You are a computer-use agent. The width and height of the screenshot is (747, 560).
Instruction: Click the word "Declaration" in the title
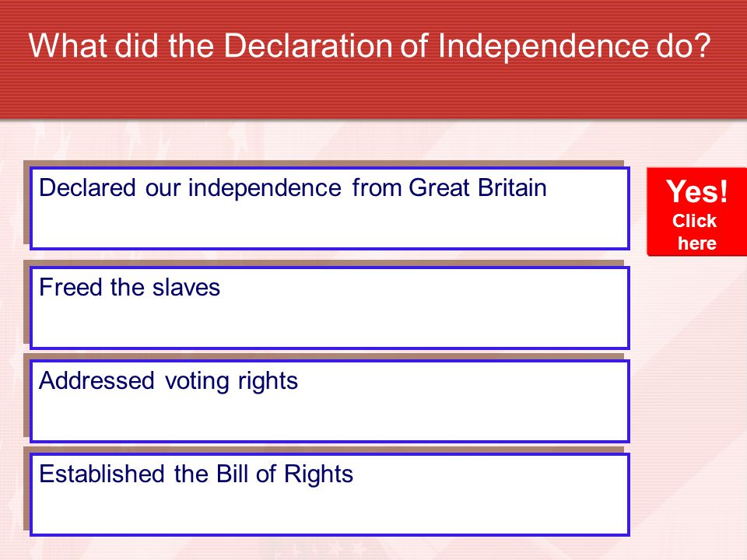pos(309,46)
